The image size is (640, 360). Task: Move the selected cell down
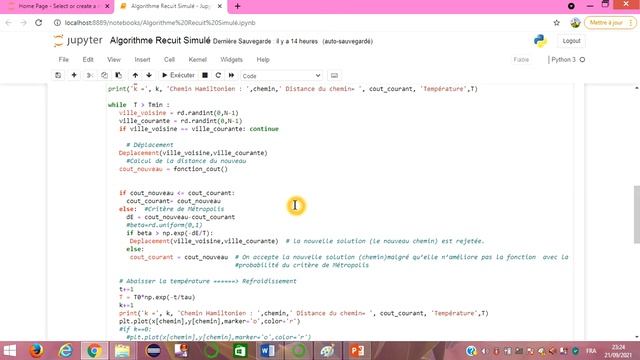click(149, 76)
